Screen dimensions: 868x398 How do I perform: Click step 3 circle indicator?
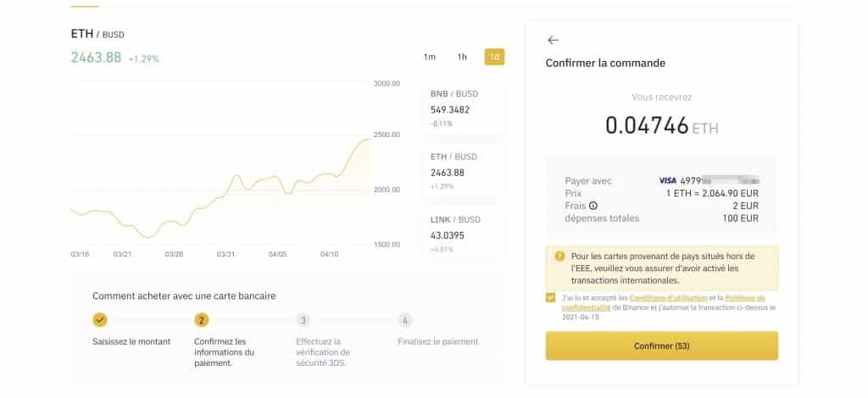click(x=303, y=319)
